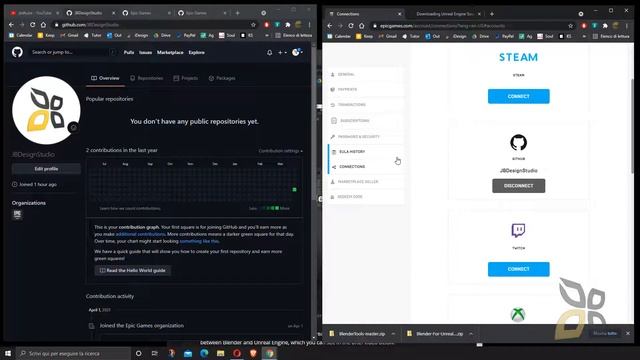Open the GitHub user avatar menu
640x360 pixels.
pos(297,52)
